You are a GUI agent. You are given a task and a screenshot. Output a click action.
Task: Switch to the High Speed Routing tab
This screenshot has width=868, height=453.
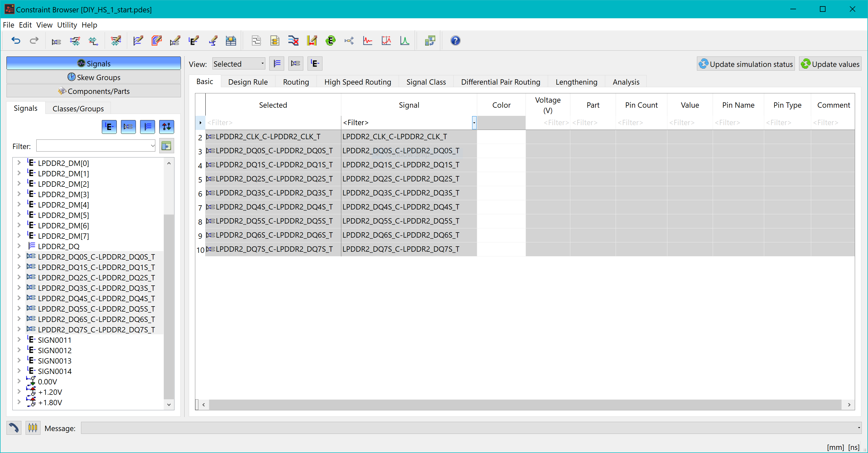358,82
